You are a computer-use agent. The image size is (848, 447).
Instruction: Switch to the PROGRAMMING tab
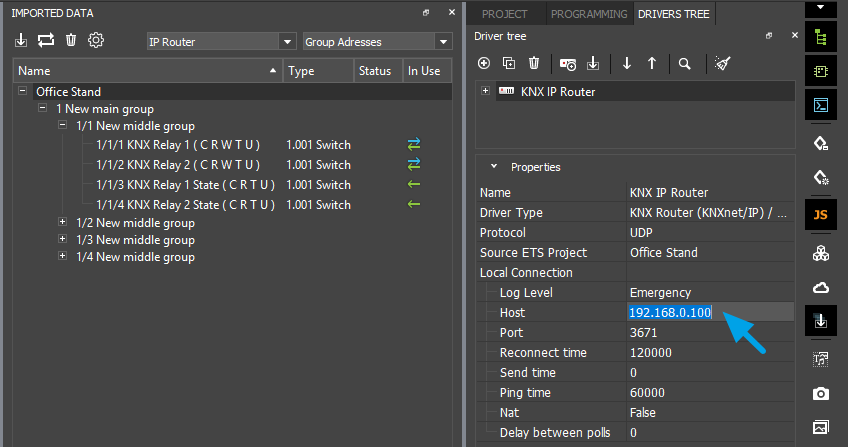[589, 13]
